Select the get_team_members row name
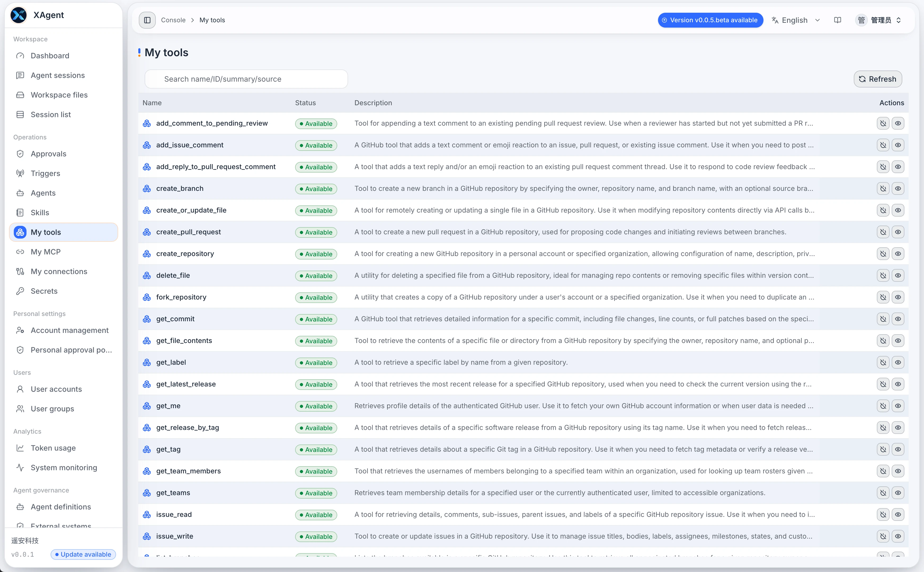Screen dimensions: 924x572 [x=188, y=471]
